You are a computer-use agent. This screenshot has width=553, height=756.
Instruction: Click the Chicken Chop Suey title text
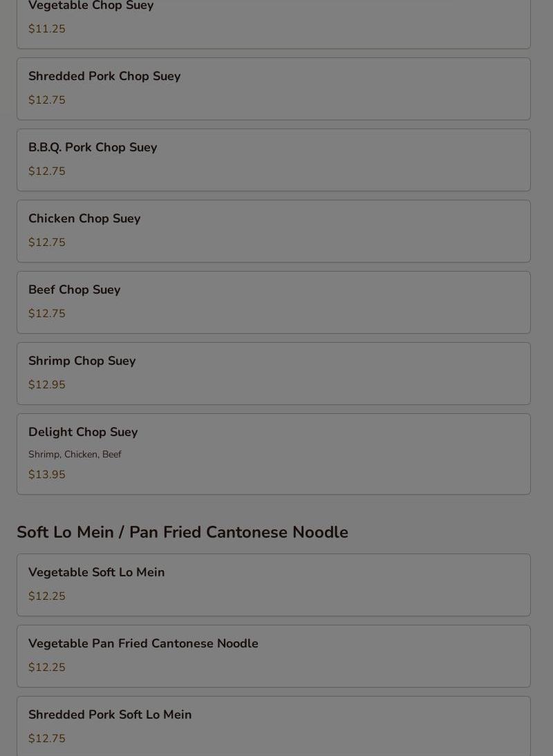(x=84, y=218)
